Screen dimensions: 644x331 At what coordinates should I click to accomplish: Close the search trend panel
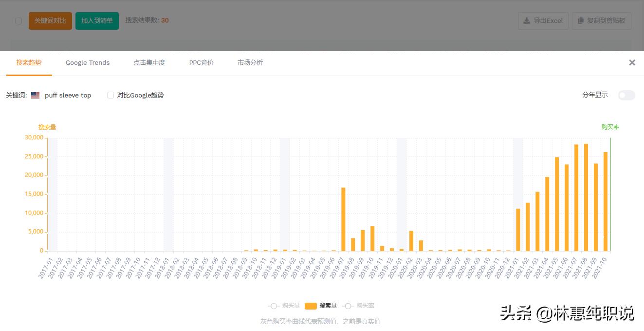coord(632,62)
